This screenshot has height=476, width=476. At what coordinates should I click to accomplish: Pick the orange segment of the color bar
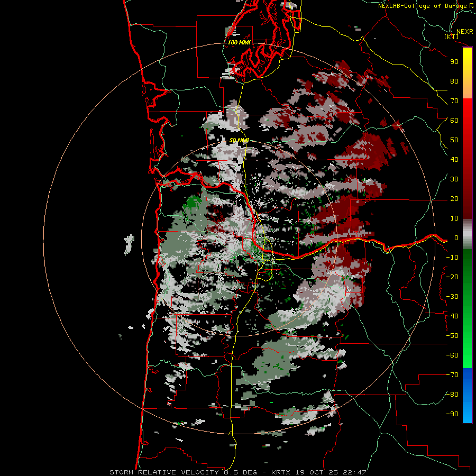pyautogui.click(x=467, y=91)
